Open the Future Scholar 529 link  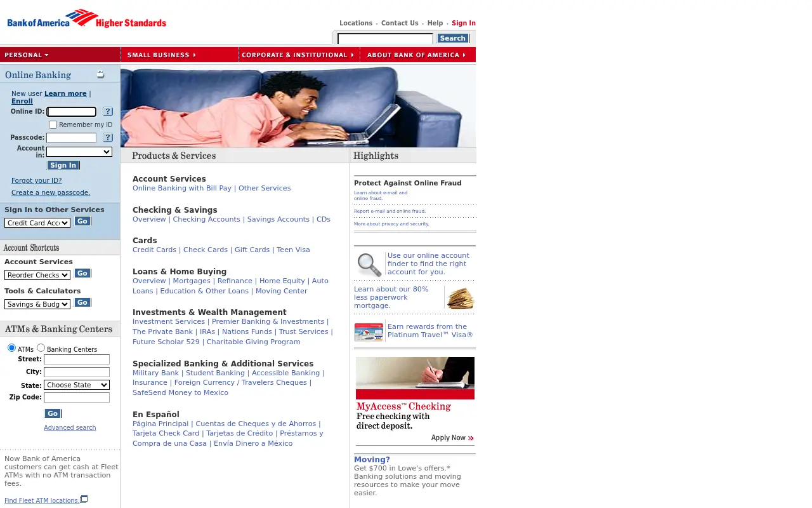tap(166, 342)
